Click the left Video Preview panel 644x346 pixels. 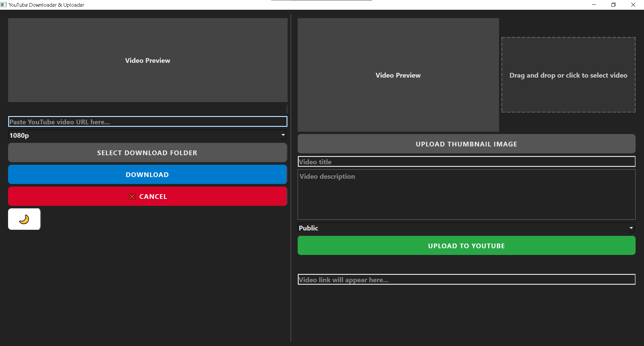(x=148, y=60)
